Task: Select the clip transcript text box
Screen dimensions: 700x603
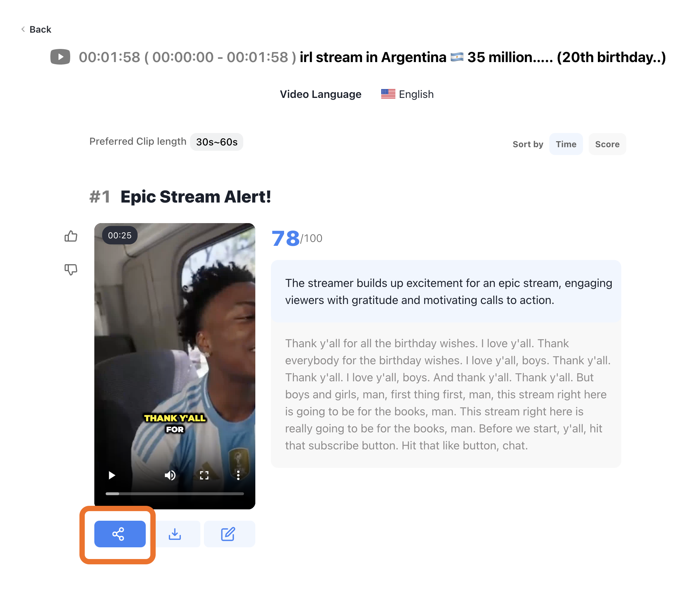Action: [x=446, y=394]
